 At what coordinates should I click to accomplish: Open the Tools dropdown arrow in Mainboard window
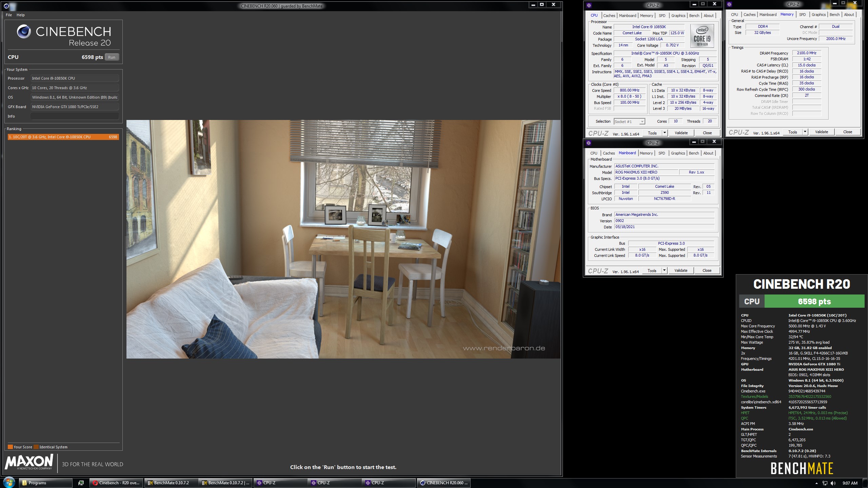(x=664, y=270)
